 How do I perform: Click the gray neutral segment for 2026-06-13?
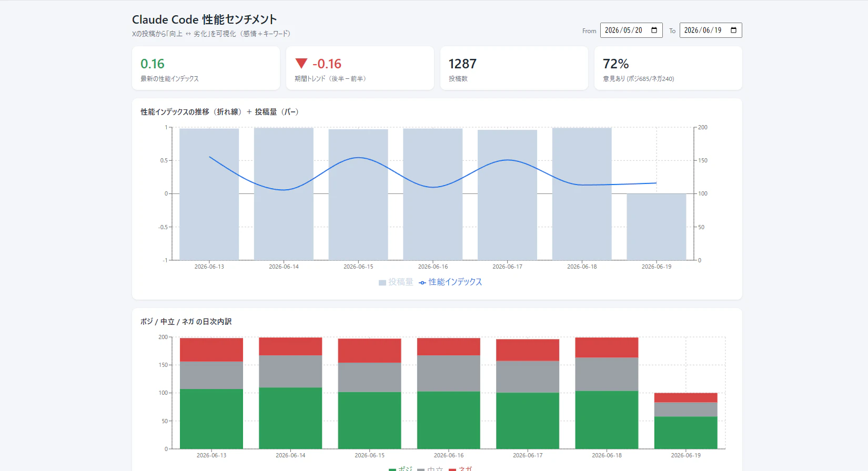click(211, 375)
